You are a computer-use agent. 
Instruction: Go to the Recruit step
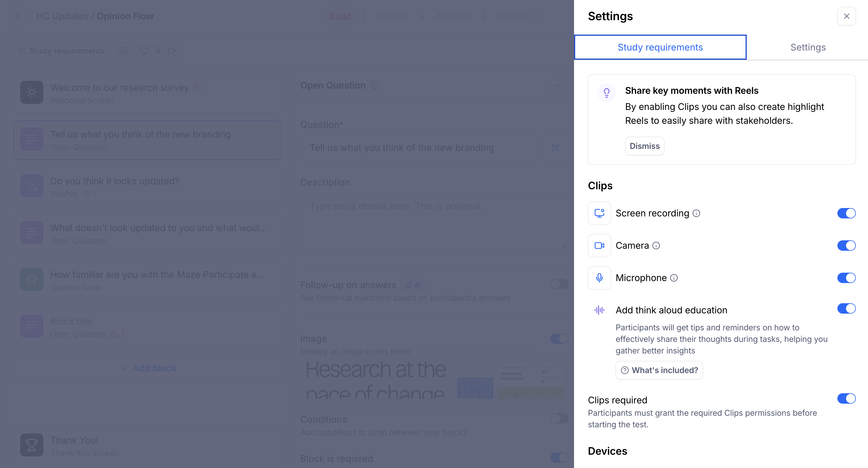click(393, 16)
